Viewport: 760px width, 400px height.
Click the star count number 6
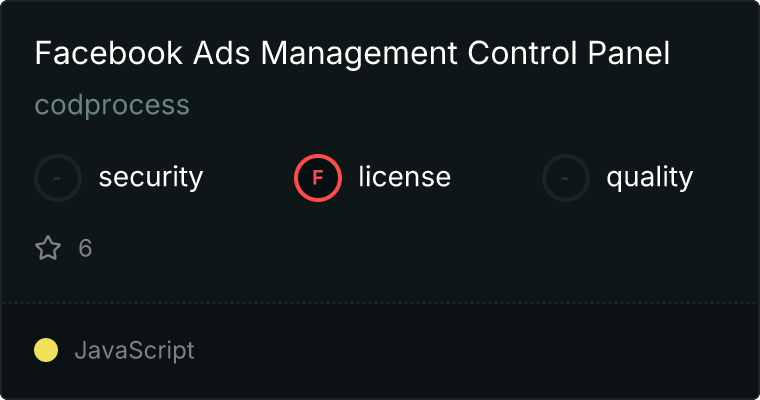(85, 248)
